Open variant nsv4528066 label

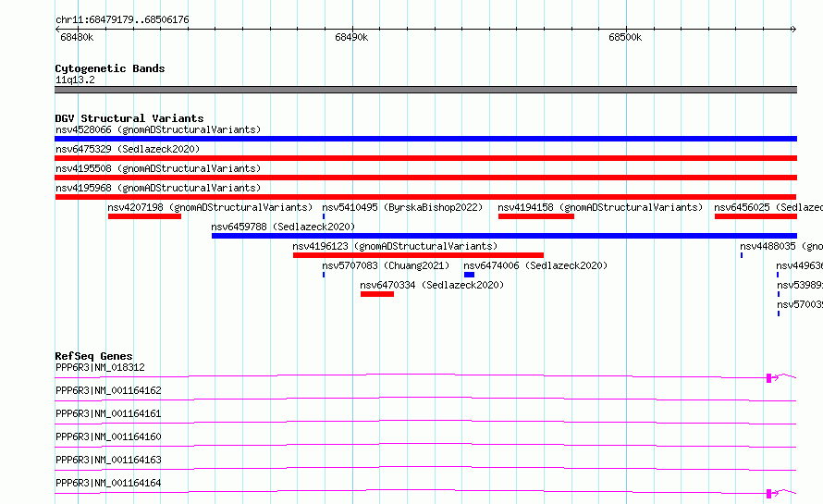158,129
